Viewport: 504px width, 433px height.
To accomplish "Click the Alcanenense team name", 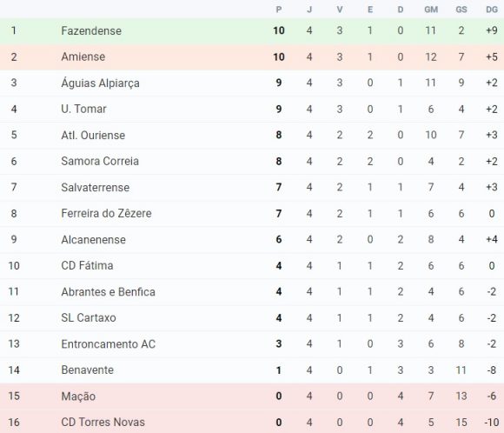I will (x=93, y=240).
